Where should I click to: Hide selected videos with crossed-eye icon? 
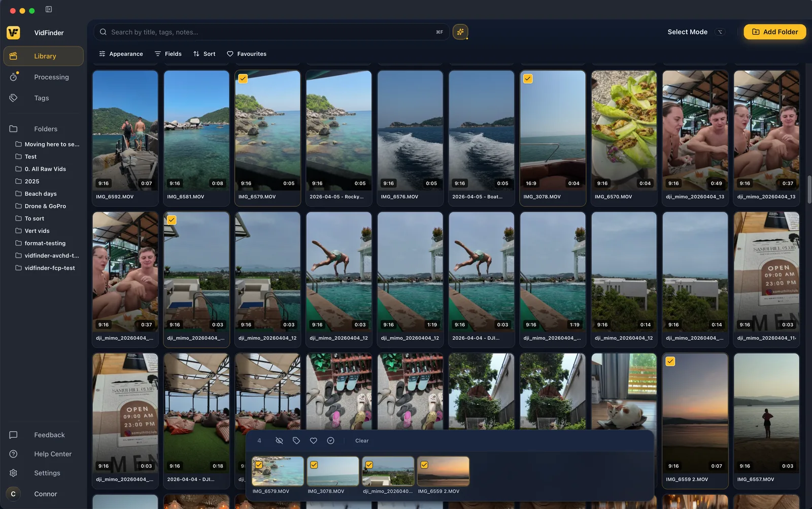pyautogui.click(x=279, y=440)
